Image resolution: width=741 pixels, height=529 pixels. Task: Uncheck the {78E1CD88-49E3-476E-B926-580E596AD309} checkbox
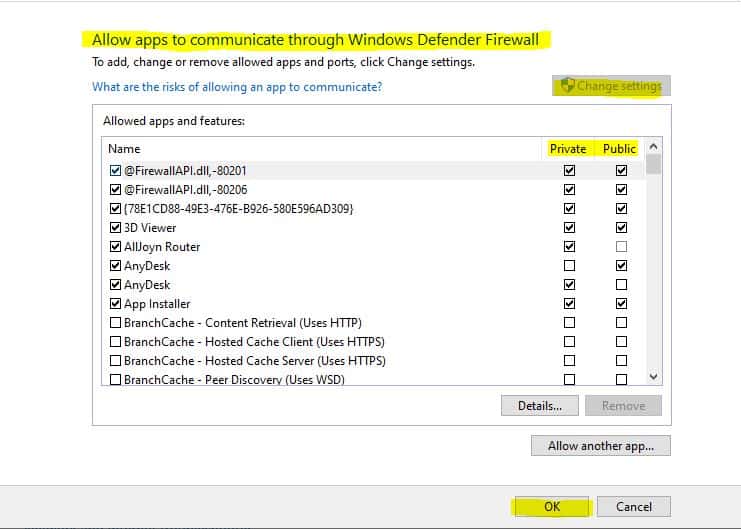(115, 208)
